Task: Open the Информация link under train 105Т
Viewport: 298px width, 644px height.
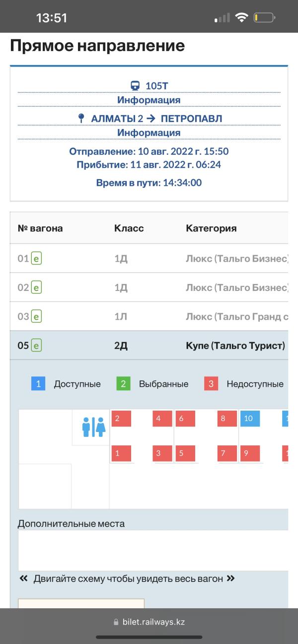Action: click(149, 100)
